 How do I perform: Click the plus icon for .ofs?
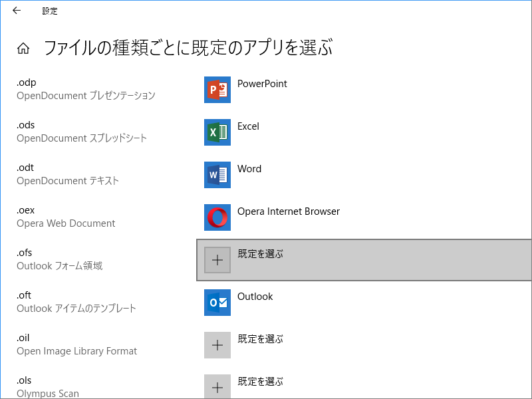point(217,260)
